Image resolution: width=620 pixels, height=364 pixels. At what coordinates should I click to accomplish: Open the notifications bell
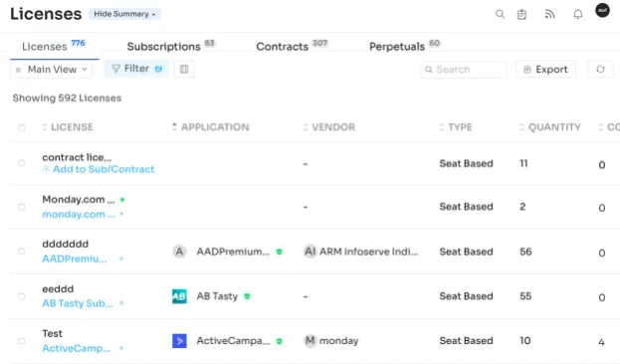[x=577, y=14]
